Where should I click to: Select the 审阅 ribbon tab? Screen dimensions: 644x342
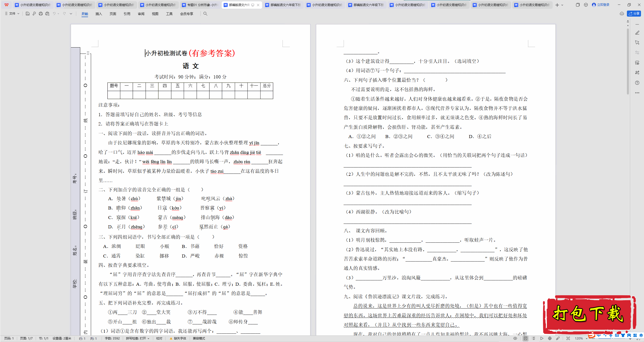[141, 14]
